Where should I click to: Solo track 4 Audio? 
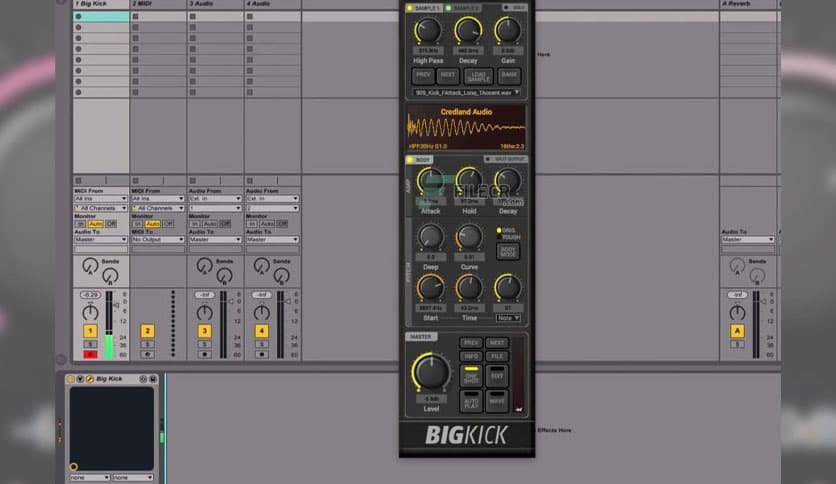[261, 344]
